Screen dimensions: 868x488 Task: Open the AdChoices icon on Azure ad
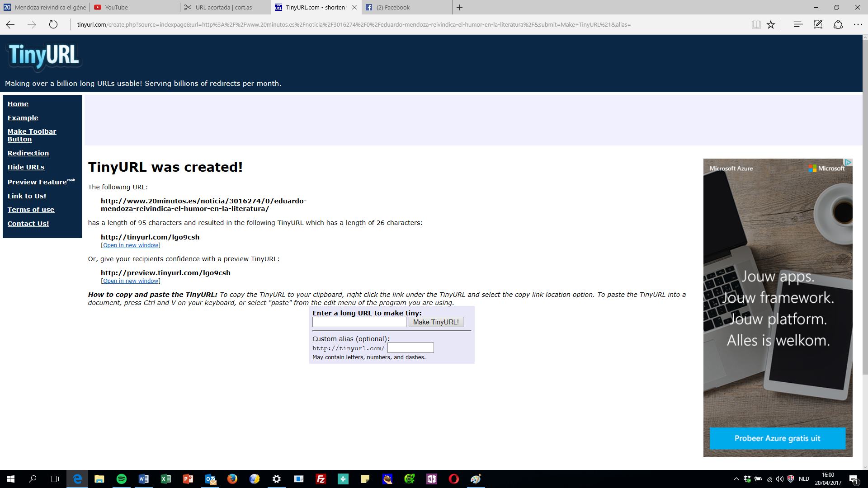pyautogui.click(x=848, y=162)
